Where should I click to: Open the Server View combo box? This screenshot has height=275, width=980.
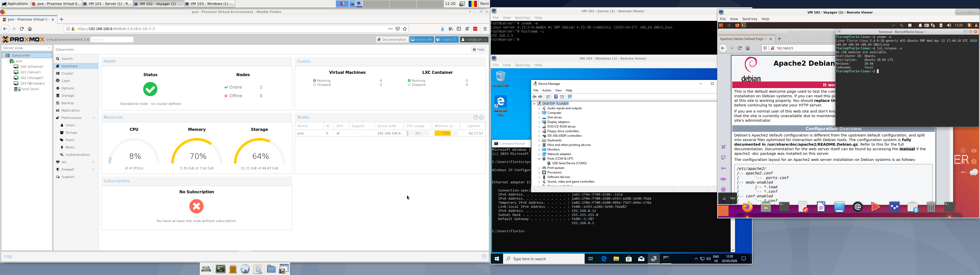(x=27, y=48)
